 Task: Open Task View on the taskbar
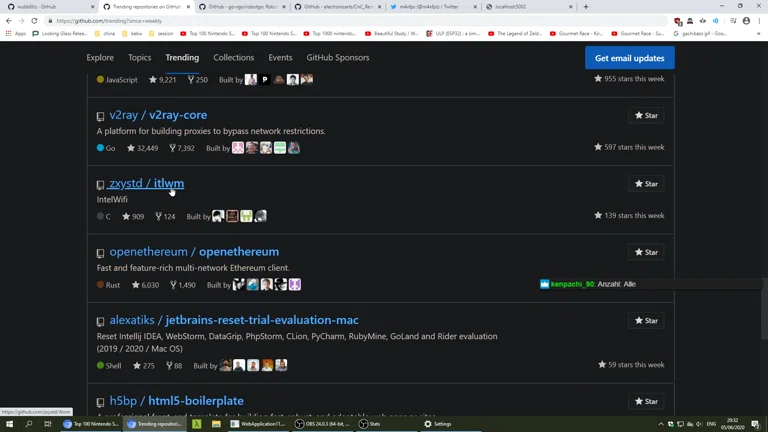coord(48,424)
